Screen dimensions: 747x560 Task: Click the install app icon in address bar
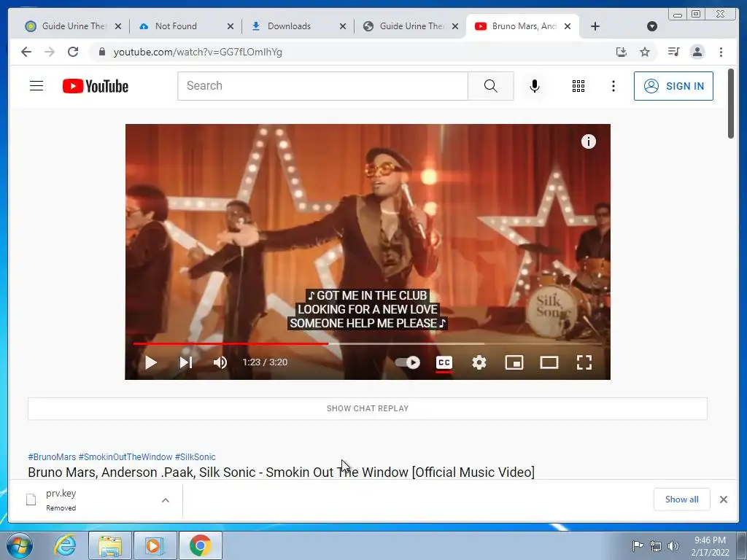coord(622,52)
